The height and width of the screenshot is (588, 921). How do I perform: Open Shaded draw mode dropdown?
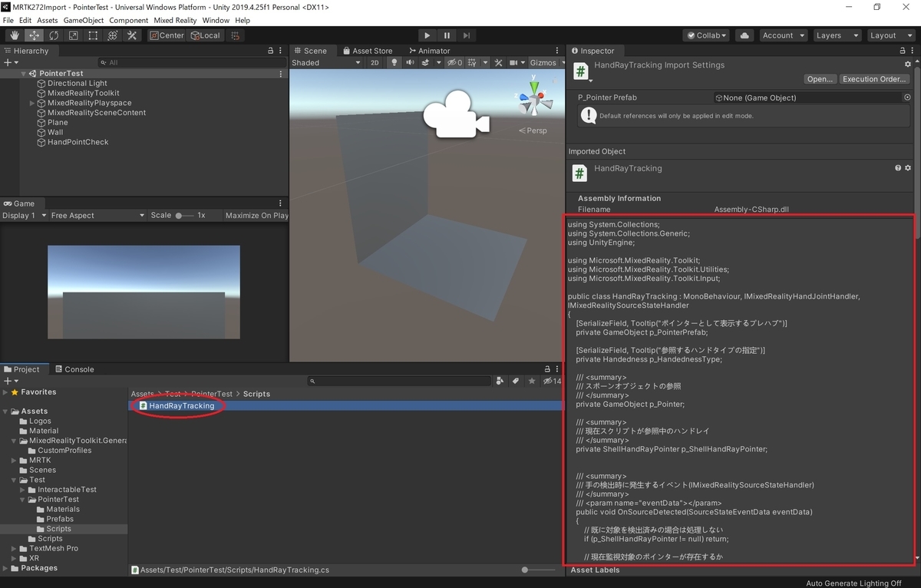pos(325,63)
